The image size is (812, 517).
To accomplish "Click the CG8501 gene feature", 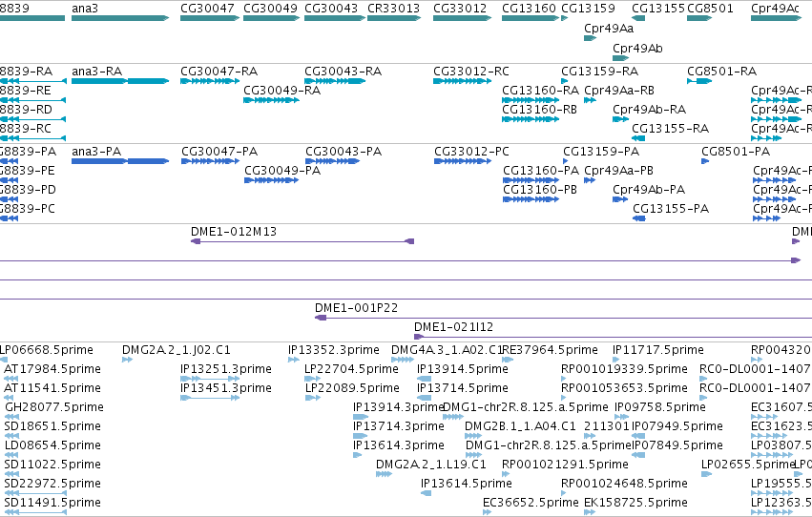I will [x=699, y=18].
